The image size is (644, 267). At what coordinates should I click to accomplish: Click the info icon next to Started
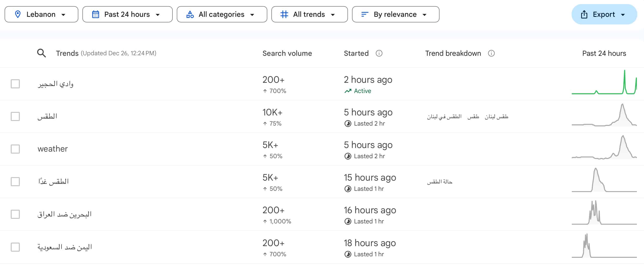[379, 53]
